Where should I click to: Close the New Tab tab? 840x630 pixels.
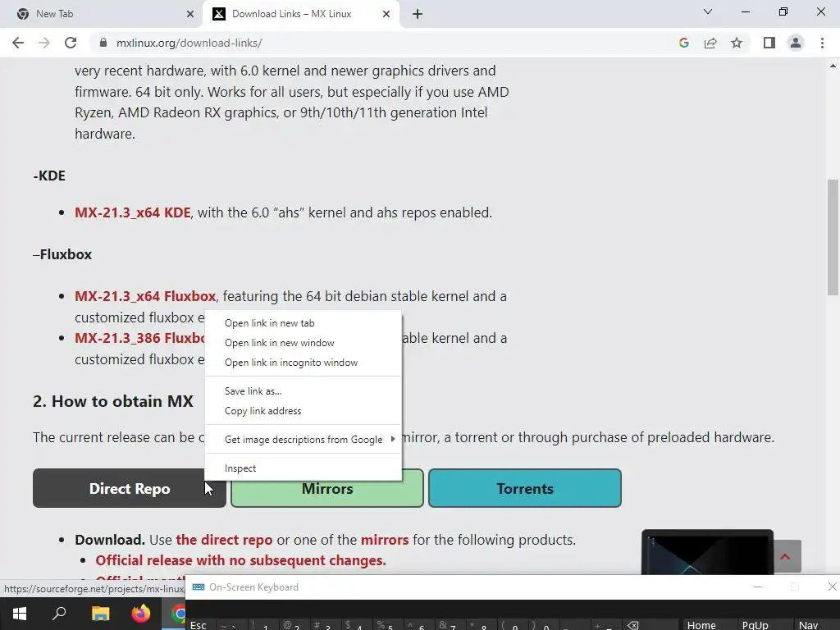click(190, 14)
